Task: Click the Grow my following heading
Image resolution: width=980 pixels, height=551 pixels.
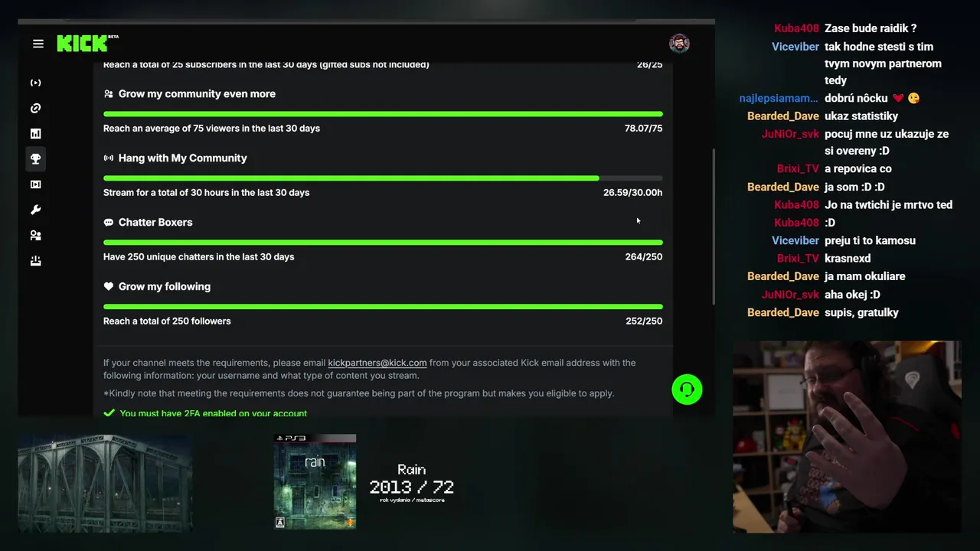Action: coord(165,286)
